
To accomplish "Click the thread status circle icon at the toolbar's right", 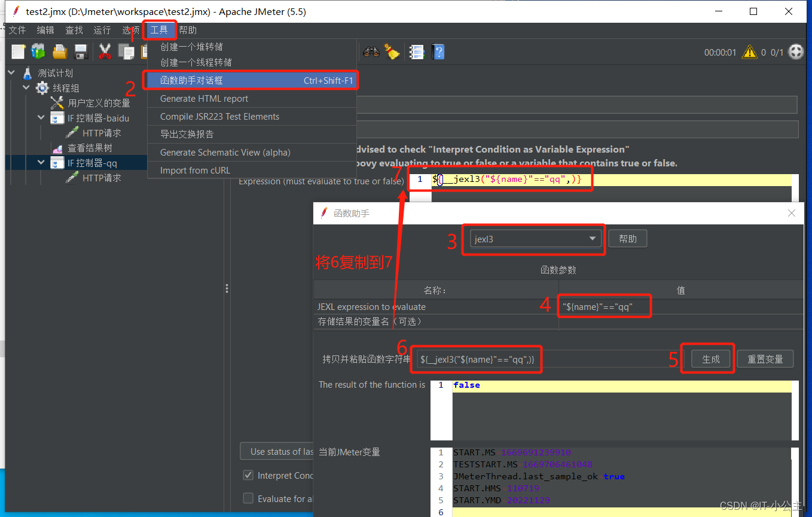I will point(796,52).
